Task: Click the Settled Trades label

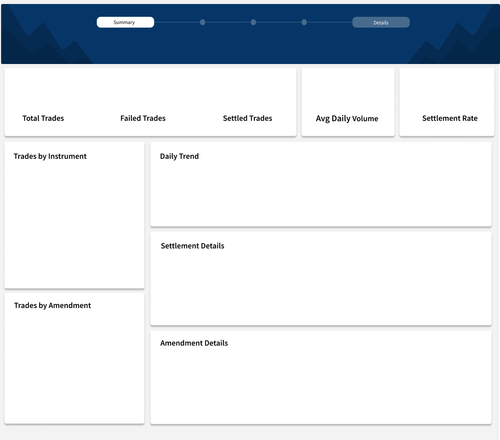Action: (247, 118)
